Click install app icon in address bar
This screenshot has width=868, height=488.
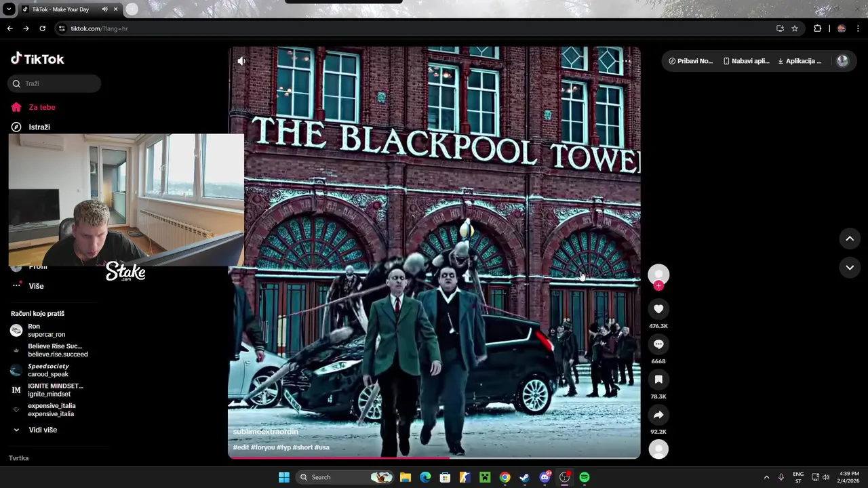click(780, 28)
